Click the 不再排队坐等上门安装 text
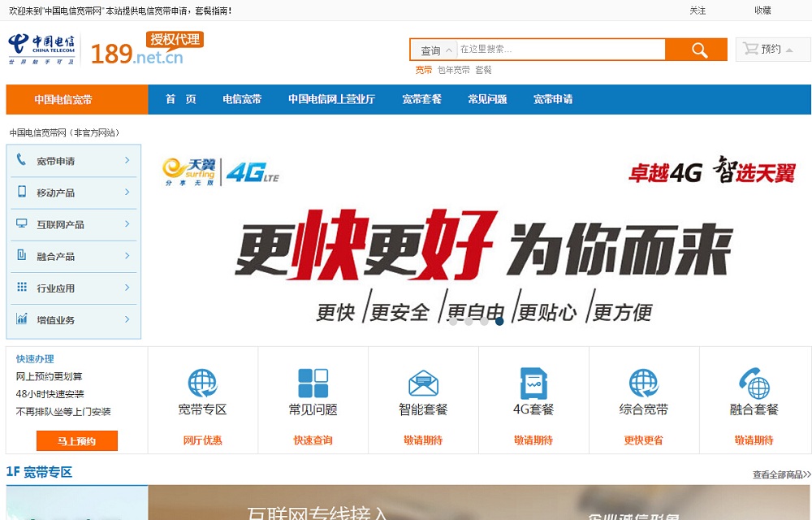812x520 pixels. pos(63,412)
